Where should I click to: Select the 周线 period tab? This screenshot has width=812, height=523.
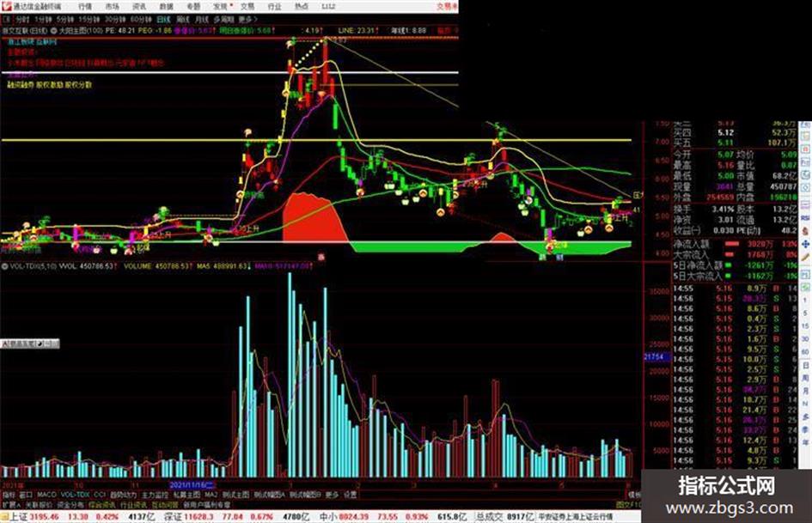[x=183, y=20]
